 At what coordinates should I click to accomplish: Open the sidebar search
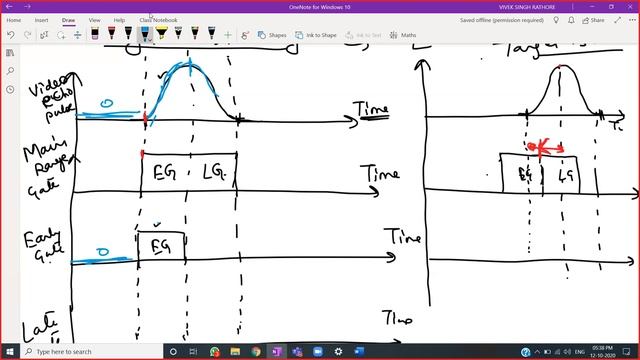coord(10,71)
